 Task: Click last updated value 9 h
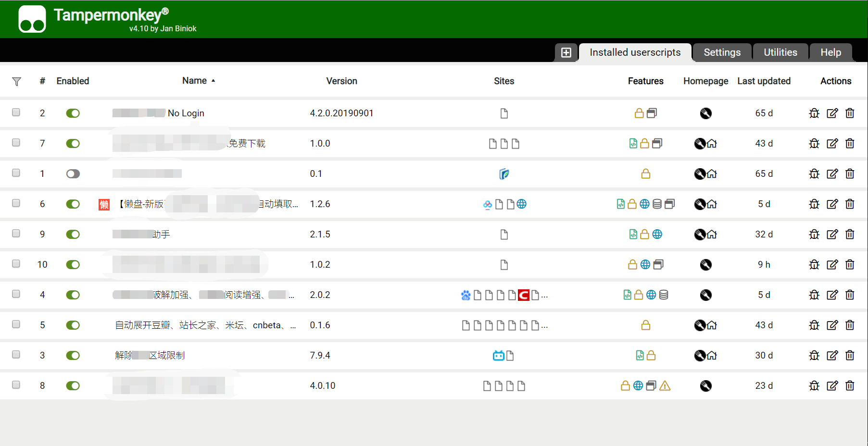pyautogui.click(x=764, y=265)
